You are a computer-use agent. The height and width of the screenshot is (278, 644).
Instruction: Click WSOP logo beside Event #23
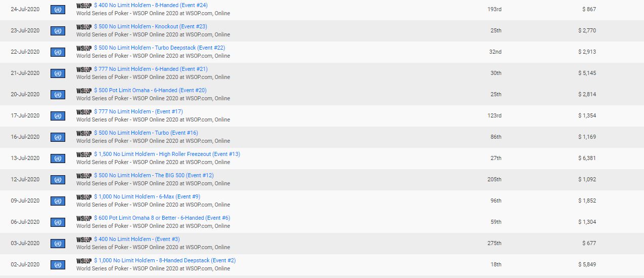[x=84, y=26]
